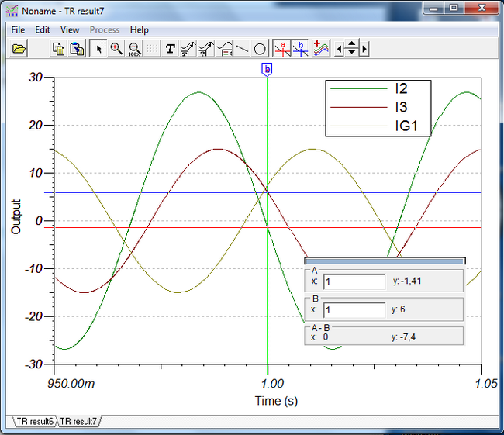Activate the zoom in magnifier tool
Viewport: 504px width, 435px height.
pyautogui.click(x=116, y=49)
